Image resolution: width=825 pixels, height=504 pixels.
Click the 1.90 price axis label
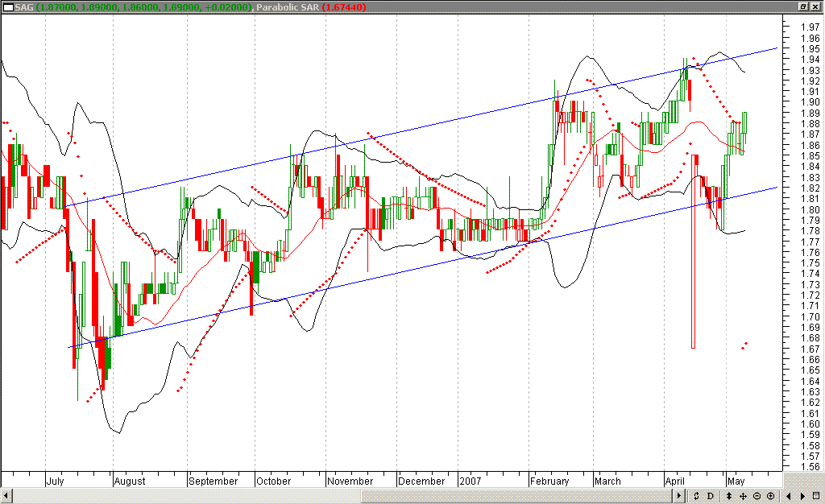[x=810, y=102]
